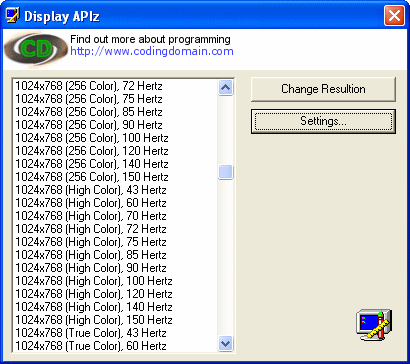Screen dimensions: 410x364
Task: Close the Display APIz window
Action: tap(394, 16)
